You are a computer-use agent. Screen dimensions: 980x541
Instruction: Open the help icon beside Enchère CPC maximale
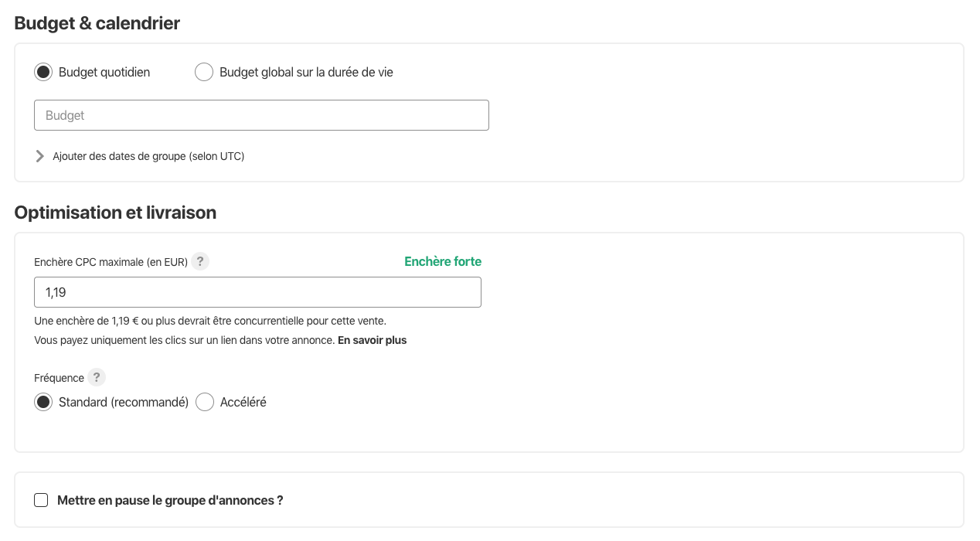[x=200, y=261]
